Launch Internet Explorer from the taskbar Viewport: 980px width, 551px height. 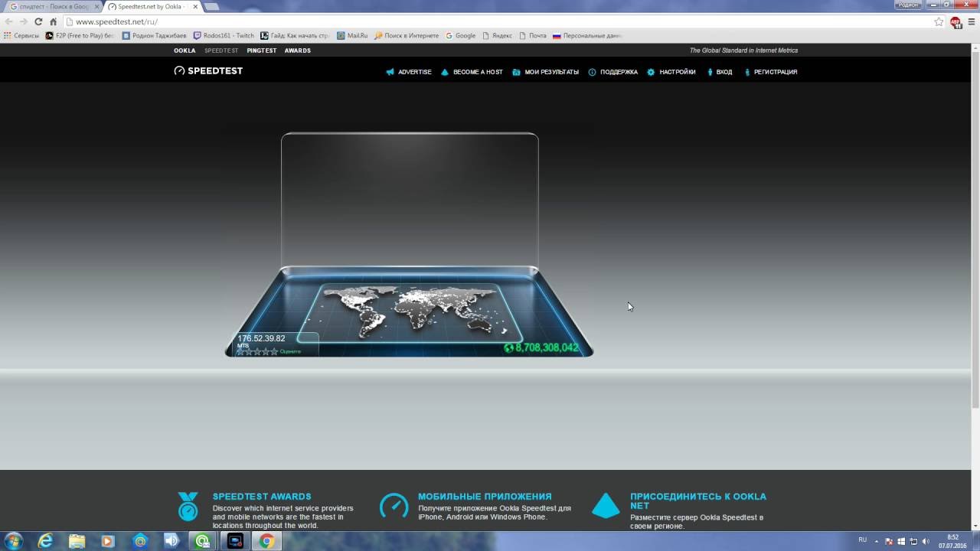coord(46,541)
